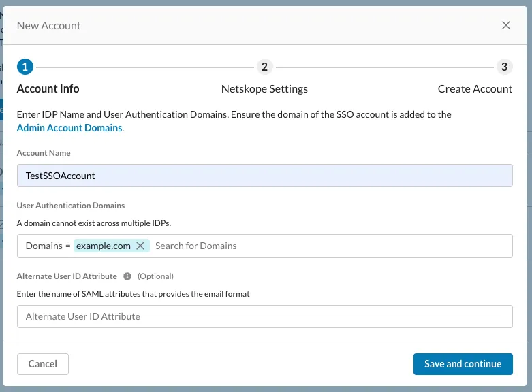
Task: Select the Create Account step label
Action: (475, 88)
